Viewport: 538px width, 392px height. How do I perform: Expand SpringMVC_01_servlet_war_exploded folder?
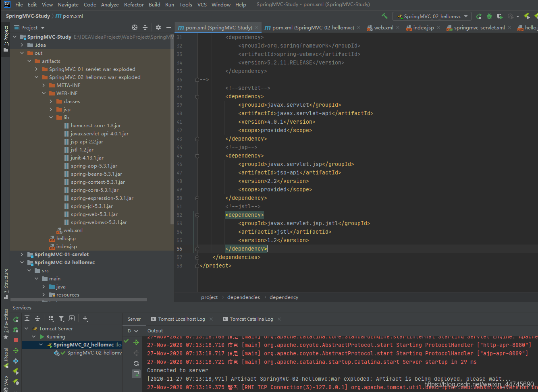37,69
